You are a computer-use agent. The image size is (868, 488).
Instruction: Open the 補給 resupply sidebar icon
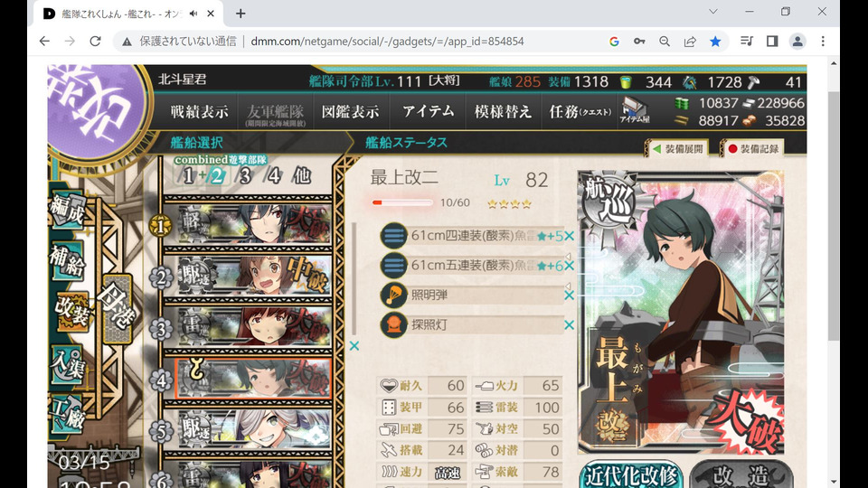(x=68, y=260)
